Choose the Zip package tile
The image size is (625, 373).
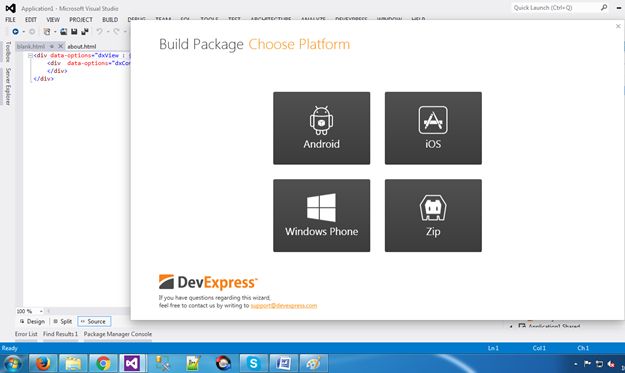[x=433, y=215]
